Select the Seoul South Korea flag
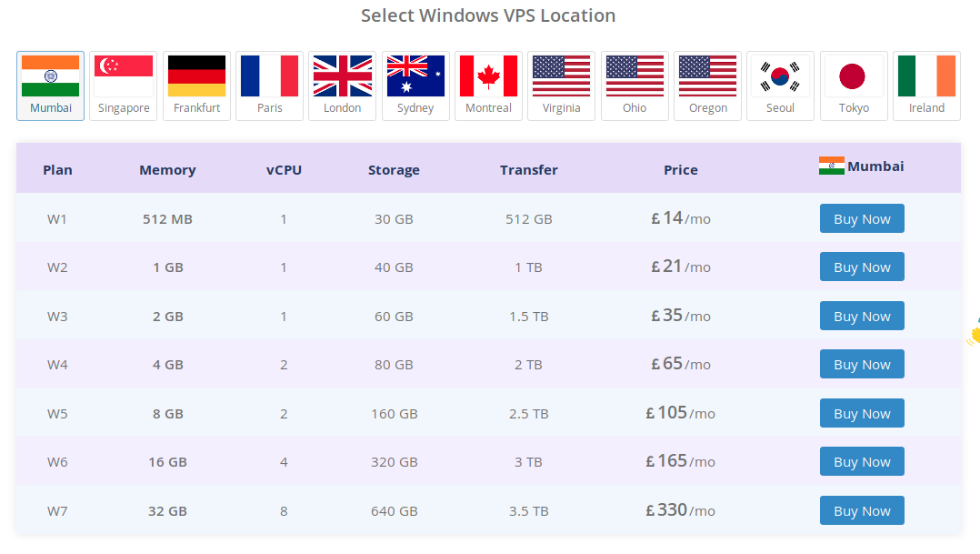The height and width of the screenshot is (554, 980). click(780, 86)
